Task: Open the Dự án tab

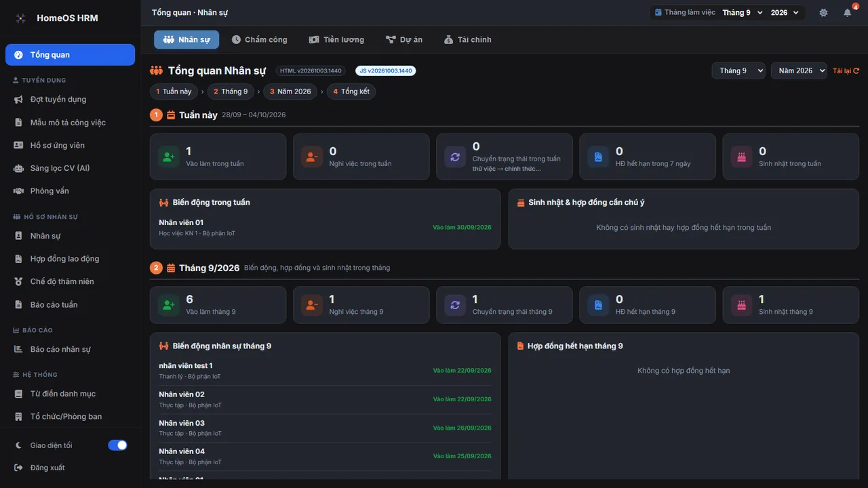Action: coord(404,39)
